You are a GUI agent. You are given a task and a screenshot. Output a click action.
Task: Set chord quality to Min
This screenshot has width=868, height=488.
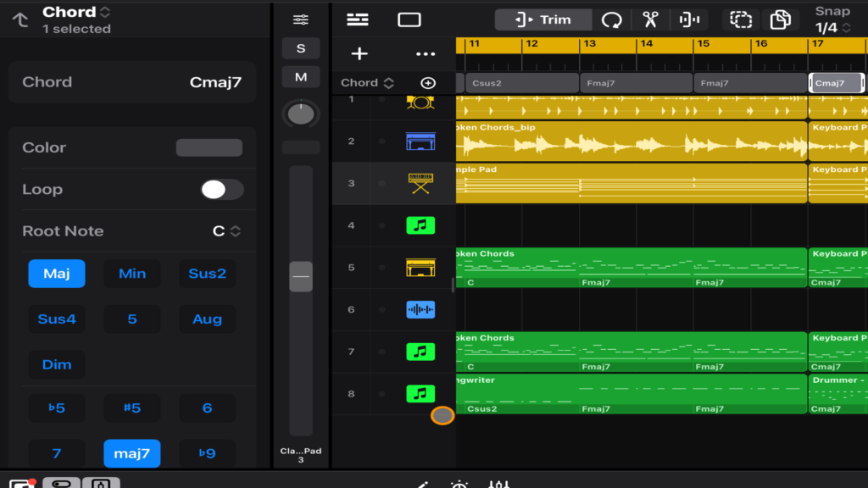tap(132, 274)
